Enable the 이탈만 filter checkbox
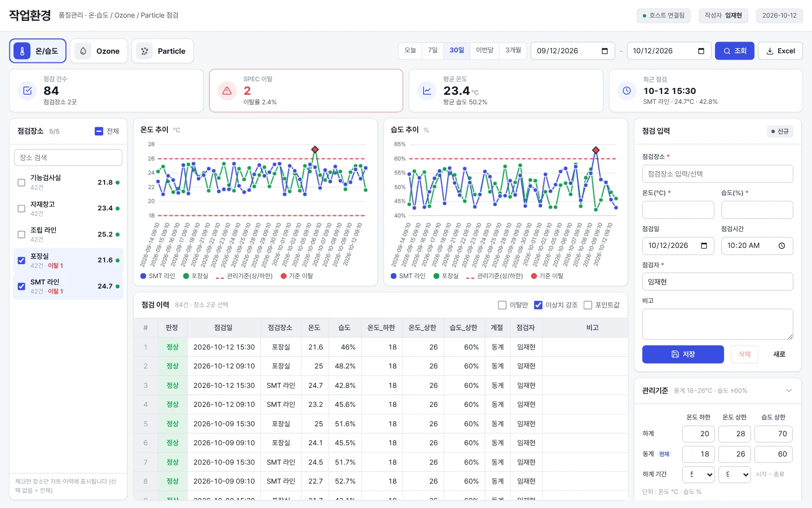This screenshot has width=812, height=508. [502, 305]
